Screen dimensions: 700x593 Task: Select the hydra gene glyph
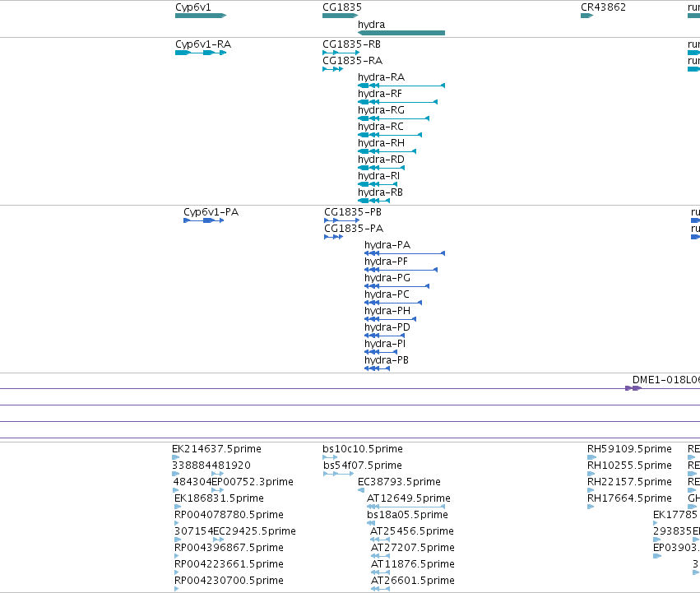coord(401,33)
